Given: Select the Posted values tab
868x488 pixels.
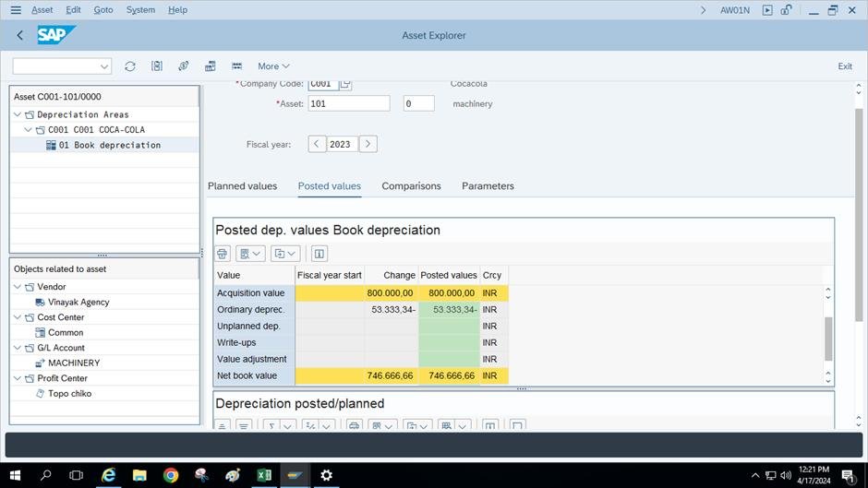Looking at the screenshot, I should click(x=330, y=186).
